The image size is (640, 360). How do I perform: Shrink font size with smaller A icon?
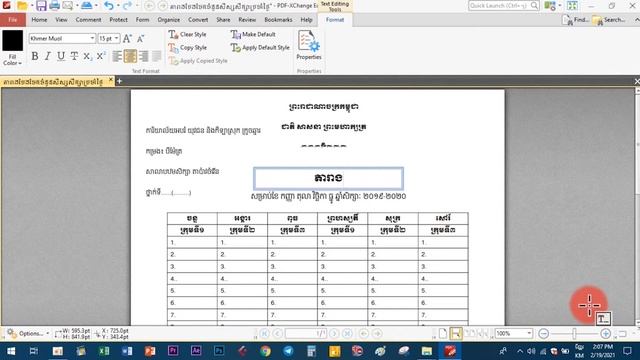tap(140, 38)
